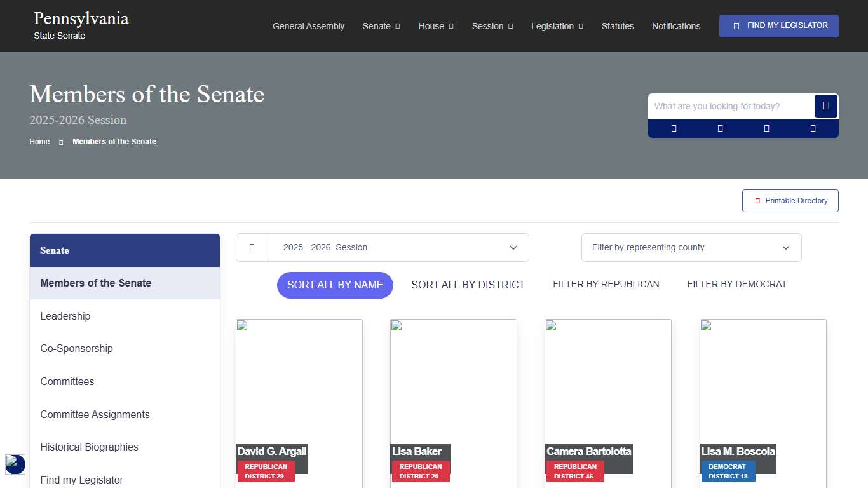The image size is (868, 488).
Task: Click the Home breadcrumb link
Action: pos(39,142)
